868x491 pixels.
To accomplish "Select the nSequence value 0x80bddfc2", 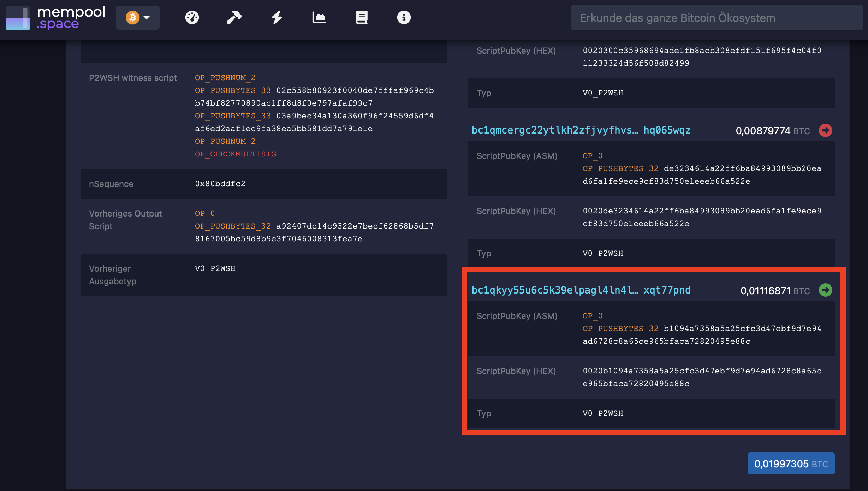I will 220,184.
